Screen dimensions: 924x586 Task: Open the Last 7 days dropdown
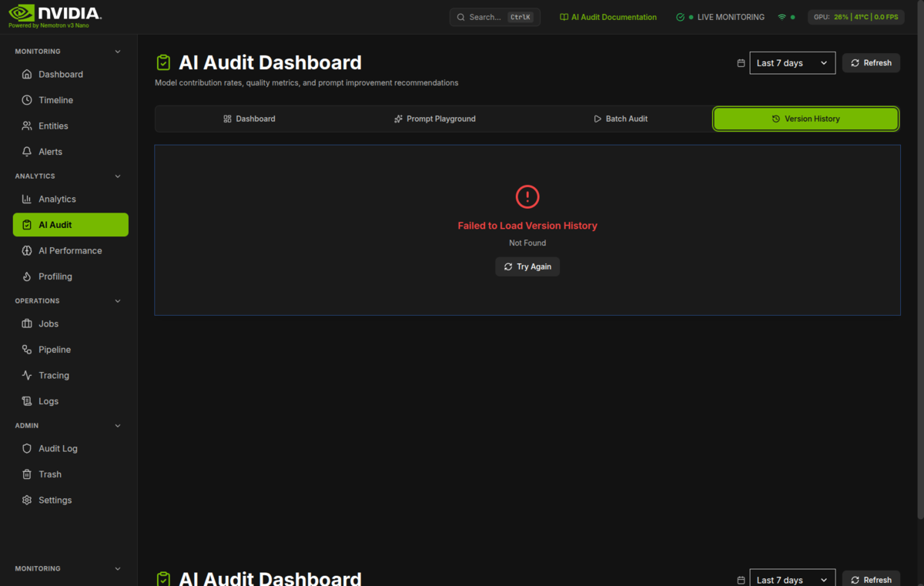click(x=792, y=62)
